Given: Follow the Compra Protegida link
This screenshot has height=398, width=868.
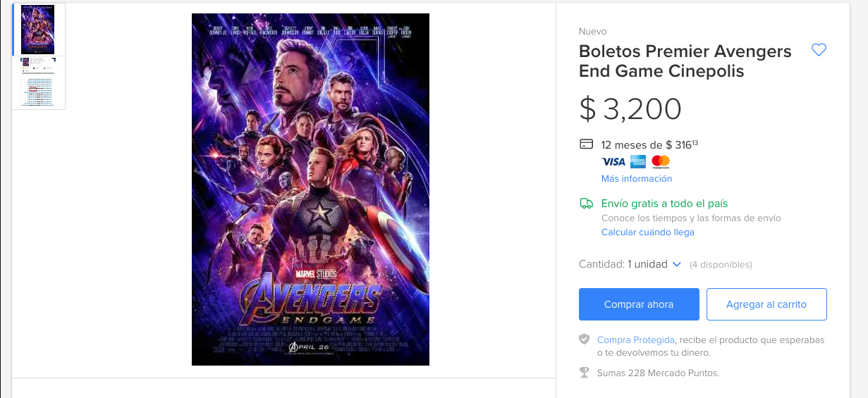Looking at the screenshot, I should (635, 340).
